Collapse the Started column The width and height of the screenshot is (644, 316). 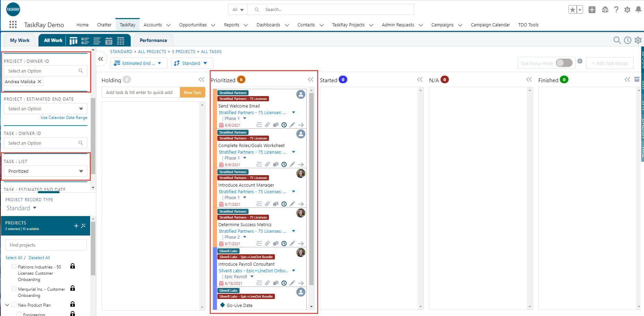420,79
